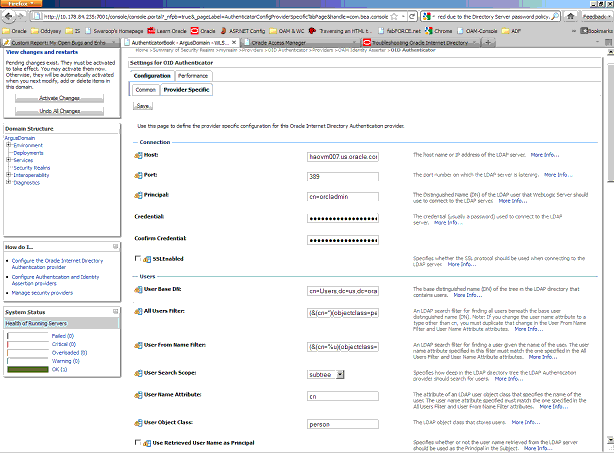Click the User Name Attribute input field
This screenshot has width=615, height=454.
pyautogui.click(x=343, y=396)
